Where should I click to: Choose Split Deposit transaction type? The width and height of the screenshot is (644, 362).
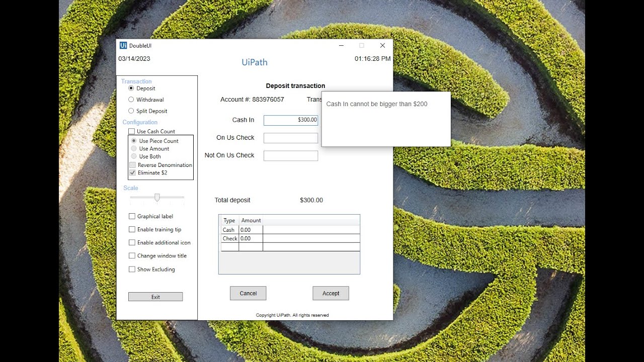pyautogui.click(x=131, y=111)
